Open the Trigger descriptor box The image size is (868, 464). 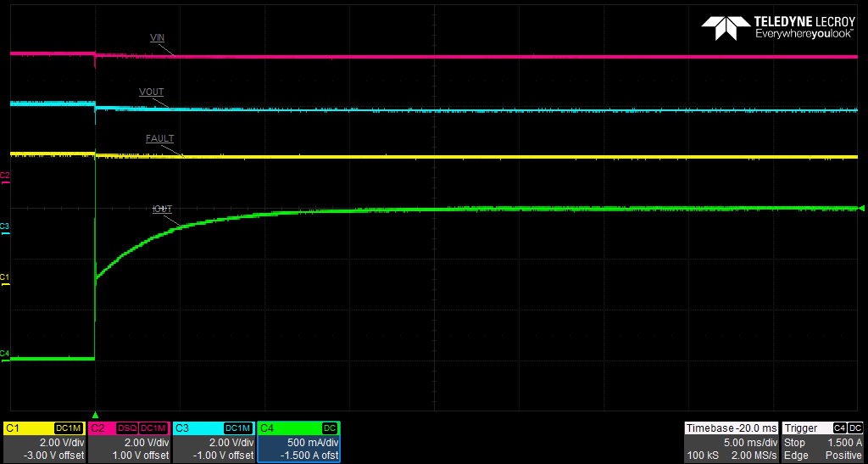point(822,441)
